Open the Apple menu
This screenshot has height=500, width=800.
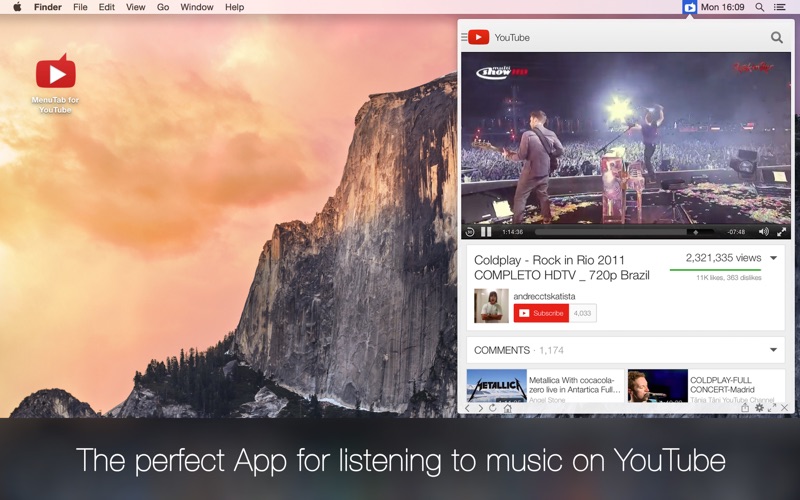(17, 7)
